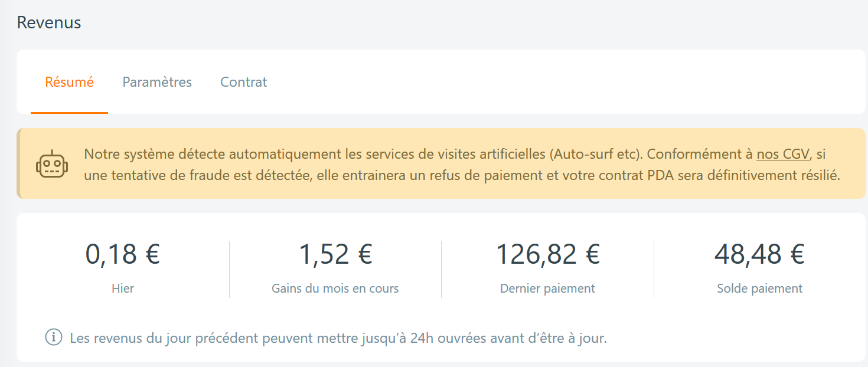Click the Solde paiement label
Screen dimensions: 868x367
(759, 289)
